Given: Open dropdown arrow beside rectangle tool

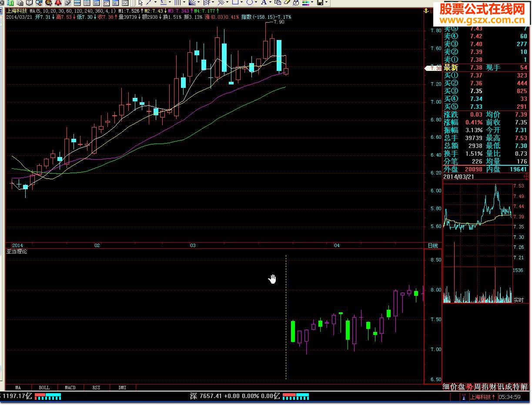Looking at the screenshot, I should (242, 3).
